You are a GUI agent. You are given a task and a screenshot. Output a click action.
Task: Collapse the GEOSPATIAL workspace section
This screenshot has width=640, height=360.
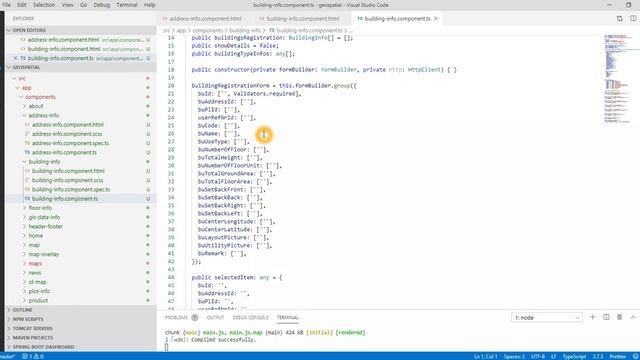[x=9, y=67]
